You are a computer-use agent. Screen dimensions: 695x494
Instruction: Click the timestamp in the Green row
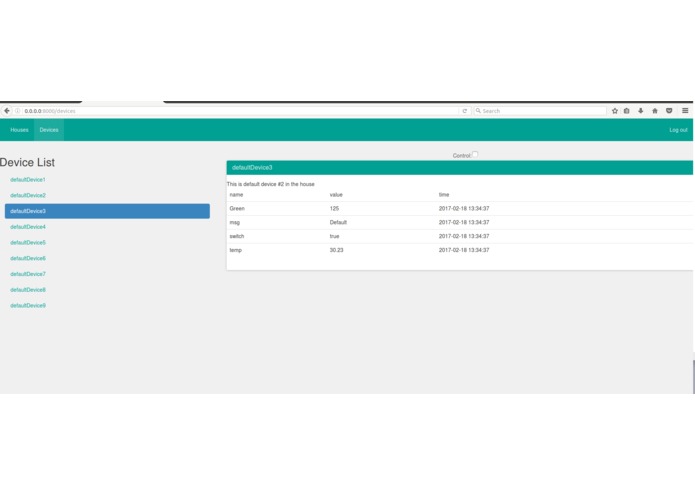click(464, 208)
